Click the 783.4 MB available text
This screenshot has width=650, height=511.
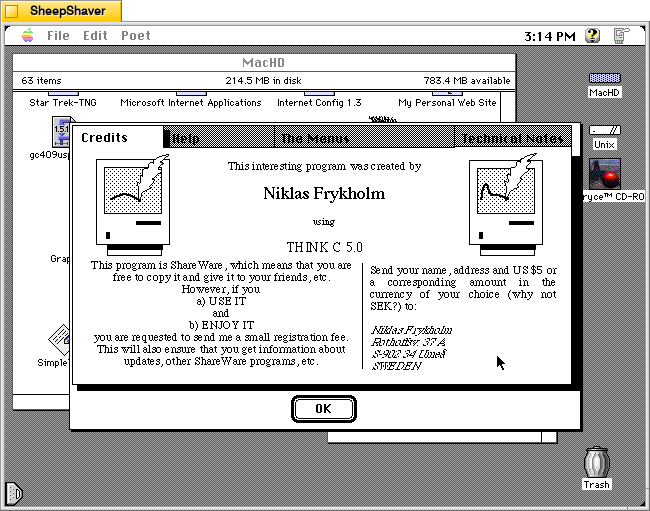pyautogui.click(x=467, y=80)
